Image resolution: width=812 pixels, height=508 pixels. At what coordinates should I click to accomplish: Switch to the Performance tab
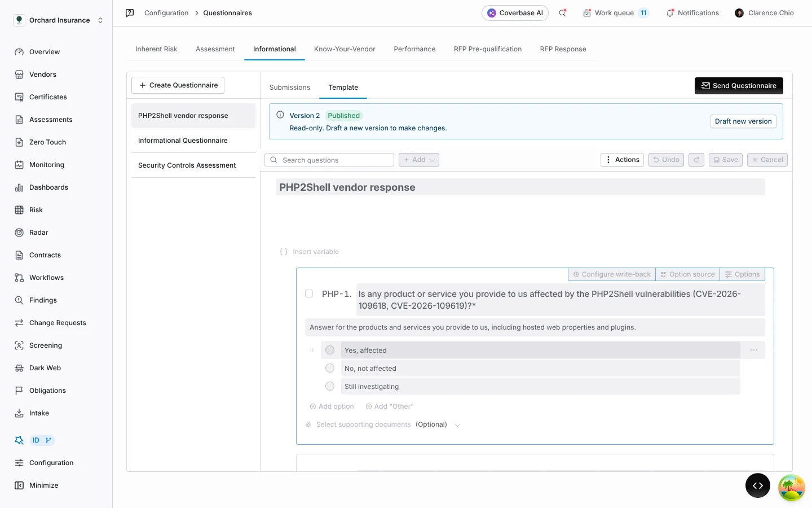click(414, 49)
